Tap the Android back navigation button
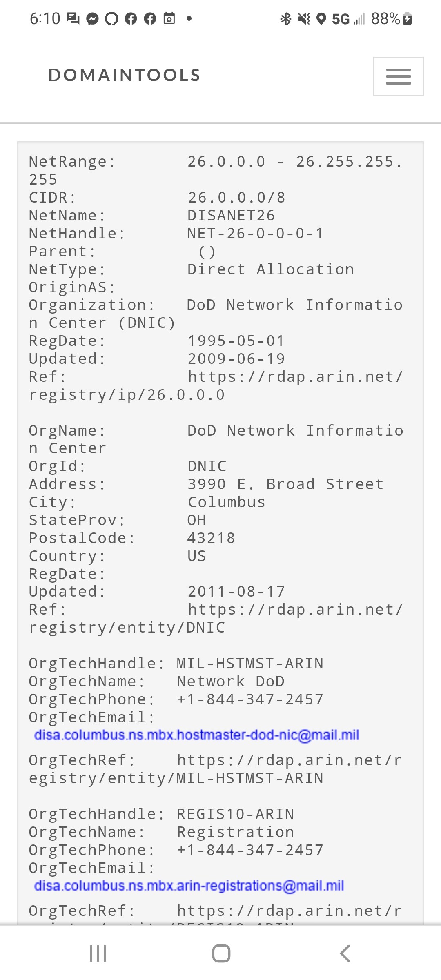 tap(345, 953)
